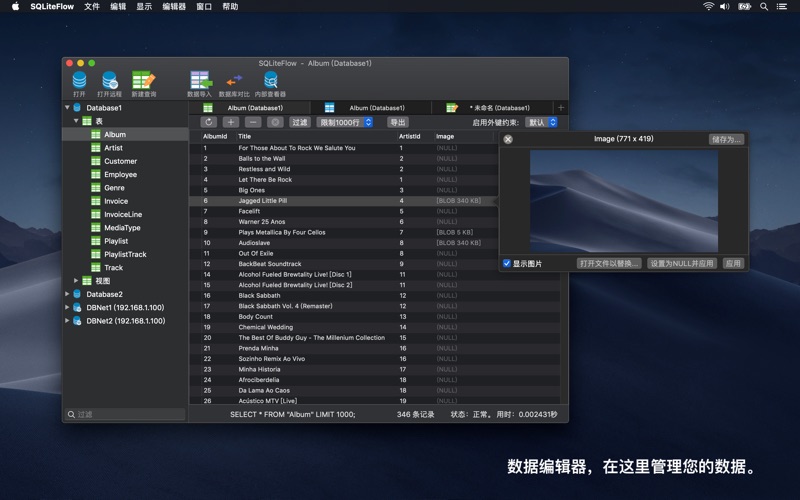Click the 打开 database toolbar icon

tap(79, 81)
